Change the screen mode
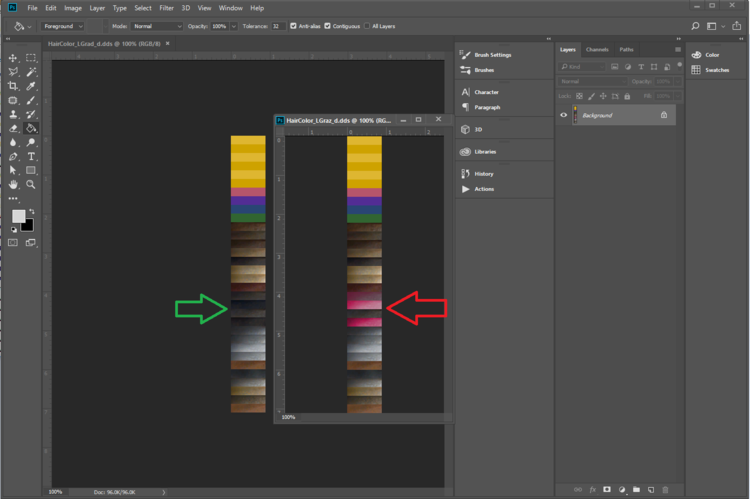Screen dimensions: 750x499 (x=31, y=243)
